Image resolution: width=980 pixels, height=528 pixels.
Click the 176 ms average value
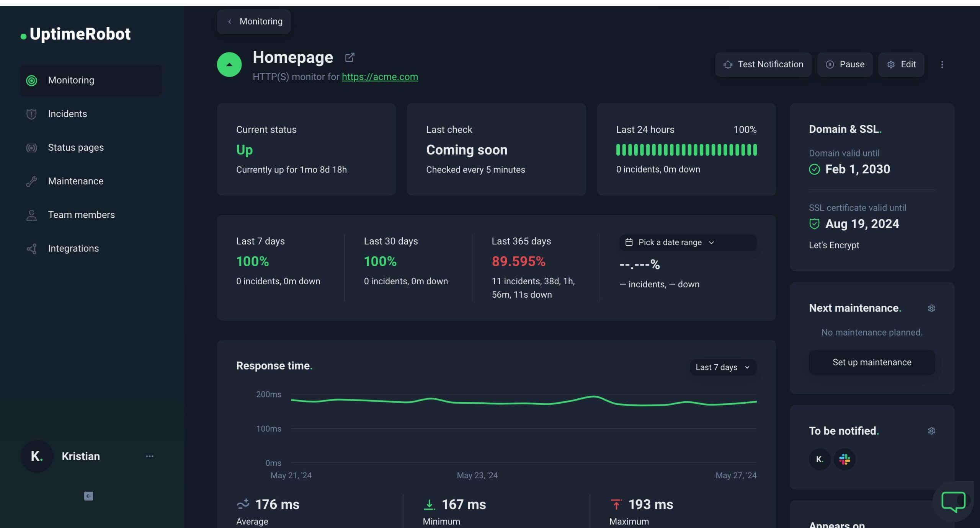point(277,504)
